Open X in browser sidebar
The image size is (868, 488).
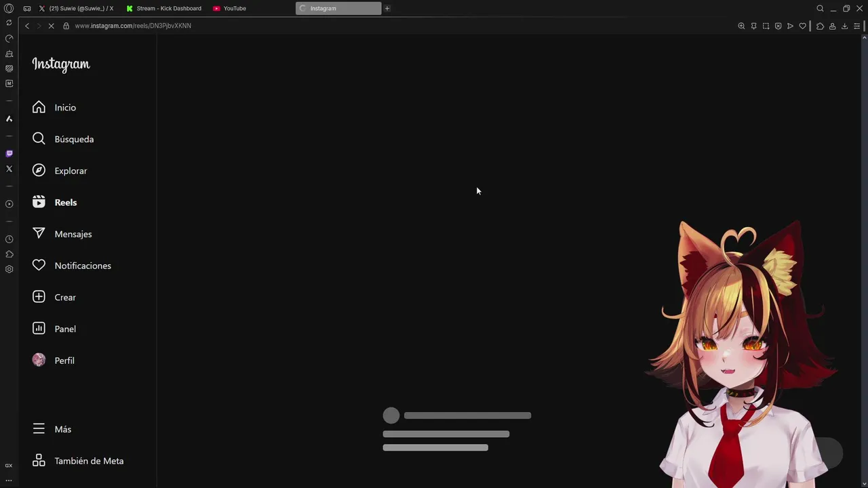(x=9, y=169)
